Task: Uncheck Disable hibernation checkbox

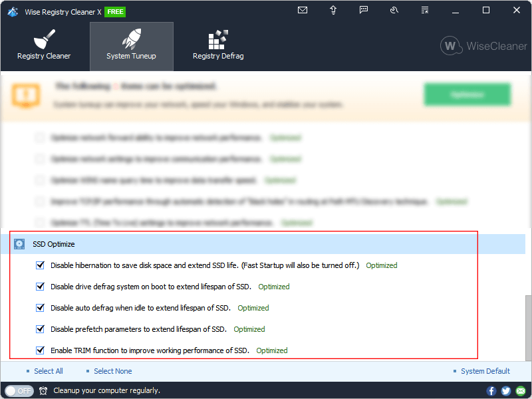Action: click(x=40, y=265)
